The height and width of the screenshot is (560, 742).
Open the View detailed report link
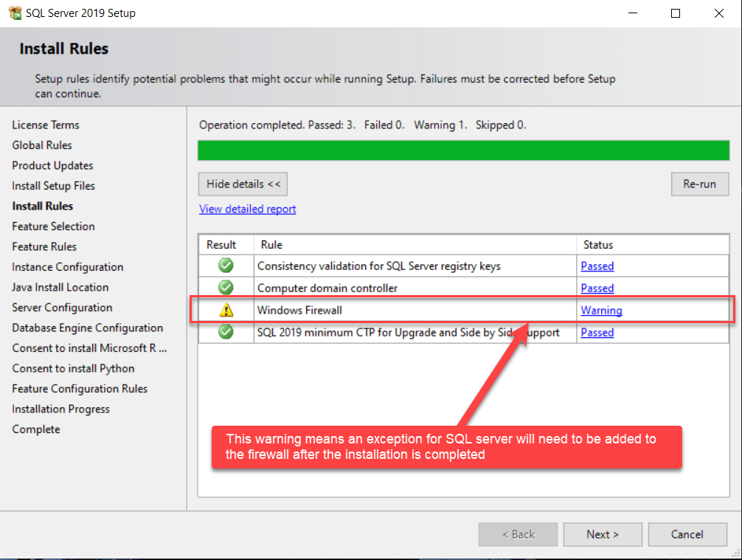247,209
